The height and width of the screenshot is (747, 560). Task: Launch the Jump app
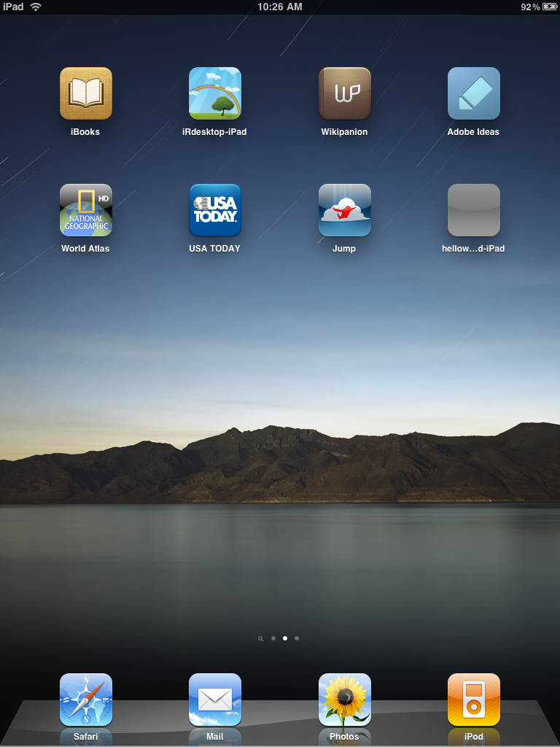coord(344,210)
